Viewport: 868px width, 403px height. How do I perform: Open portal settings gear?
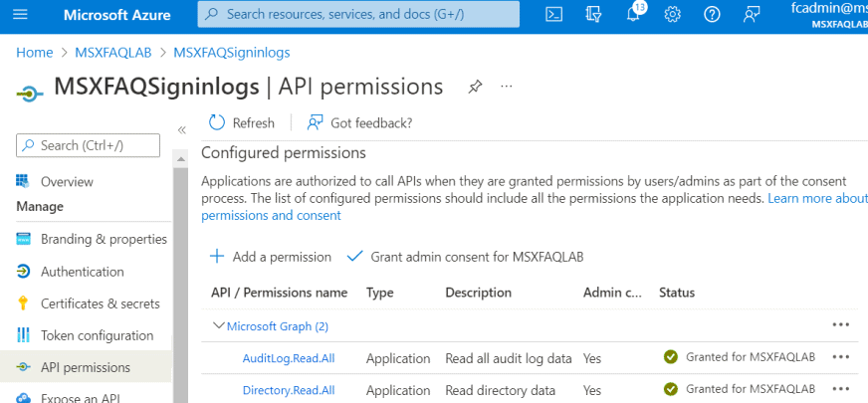(x=672, y=14)
